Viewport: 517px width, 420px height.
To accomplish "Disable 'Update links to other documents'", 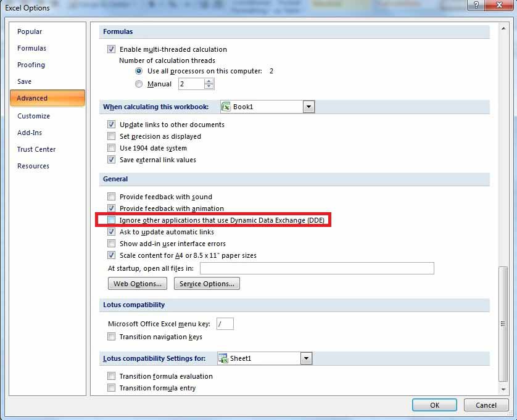I will 112,125.
